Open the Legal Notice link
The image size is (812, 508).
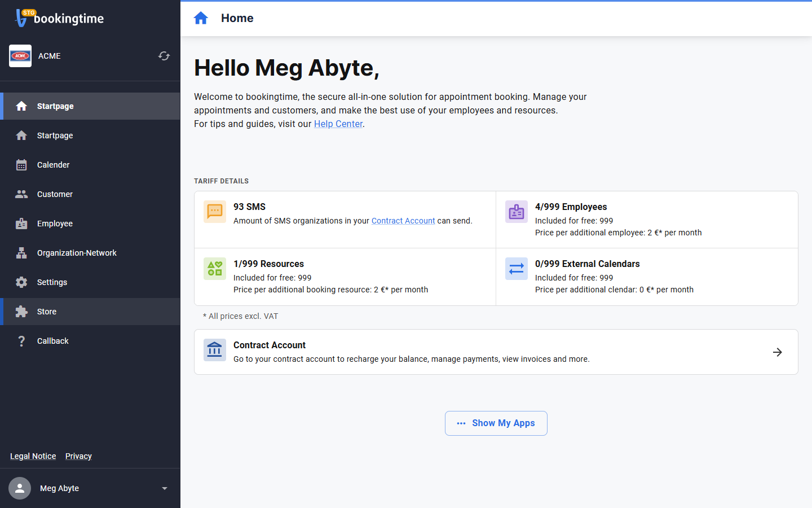click(33, 456)
